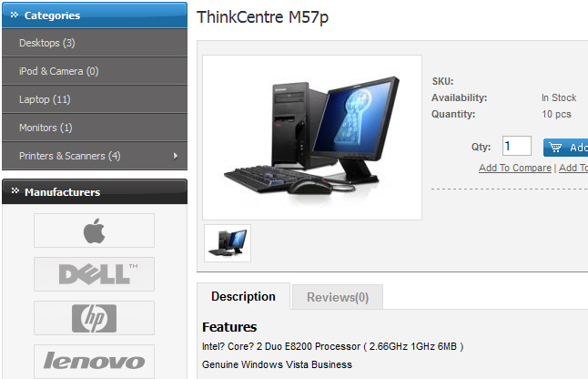Open Printers & Scanners (4) category

pos(69,156)
